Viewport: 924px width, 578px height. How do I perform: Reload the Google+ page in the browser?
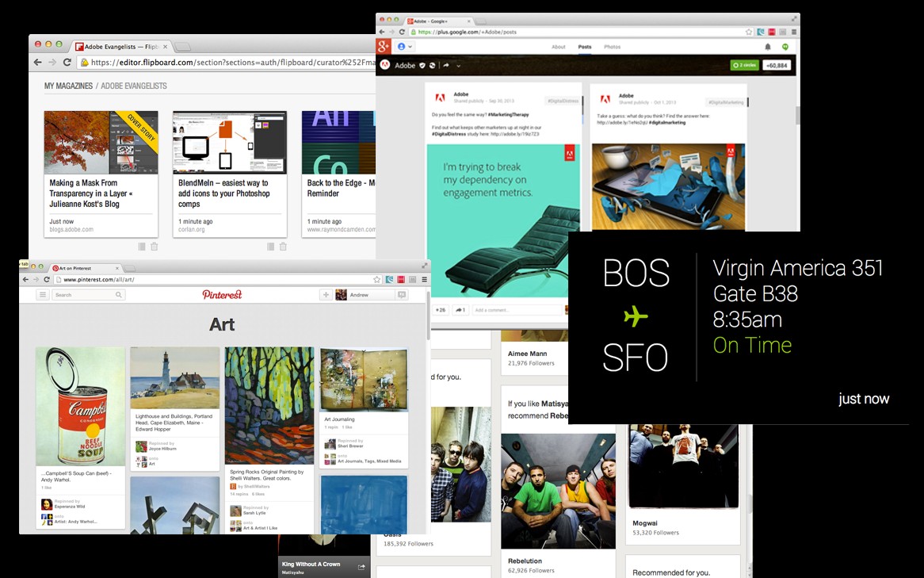[402, 33]
